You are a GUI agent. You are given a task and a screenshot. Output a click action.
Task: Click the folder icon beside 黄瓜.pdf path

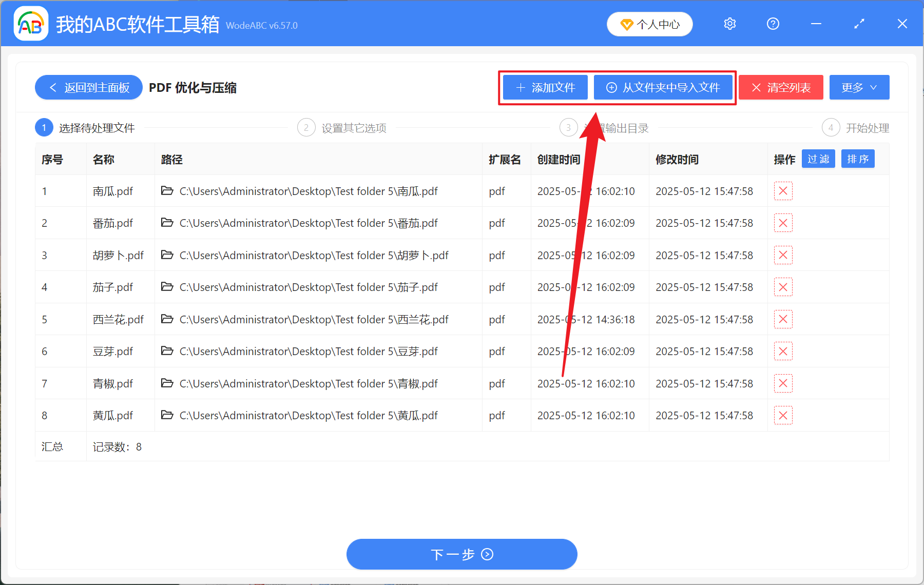(x=167, y=415)
